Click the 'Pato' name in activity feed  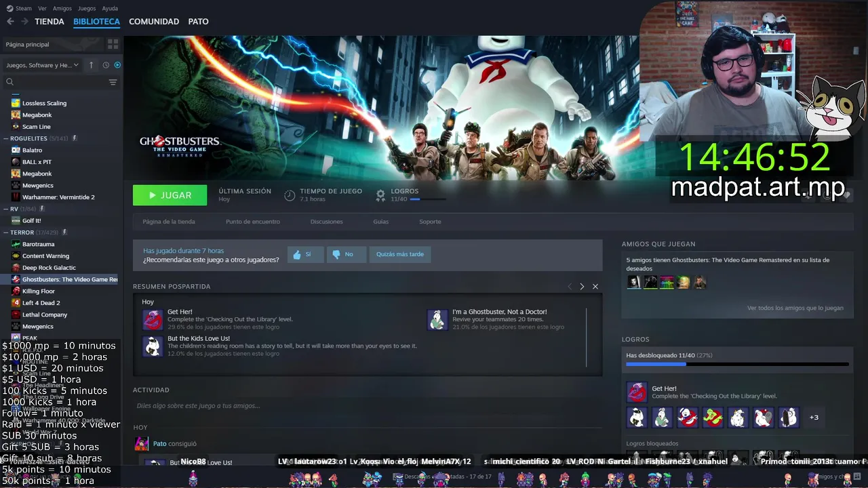(159, 444)
